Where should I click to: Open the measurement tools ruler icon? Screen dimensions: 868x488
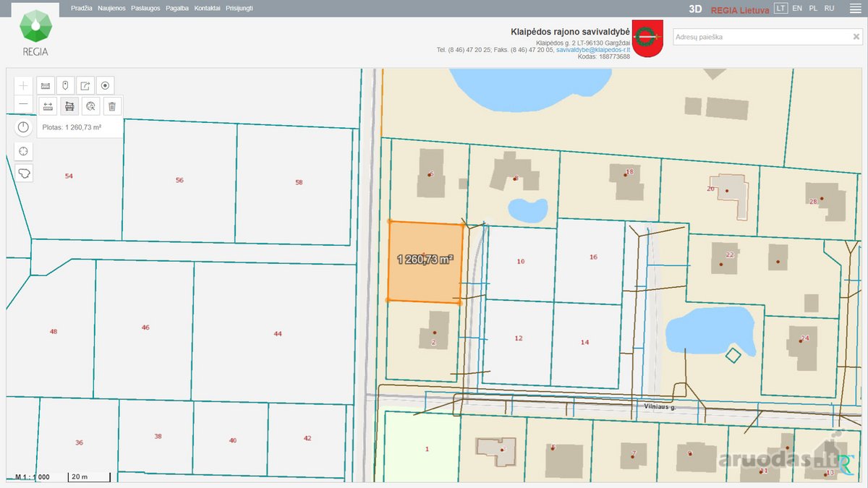46,85
